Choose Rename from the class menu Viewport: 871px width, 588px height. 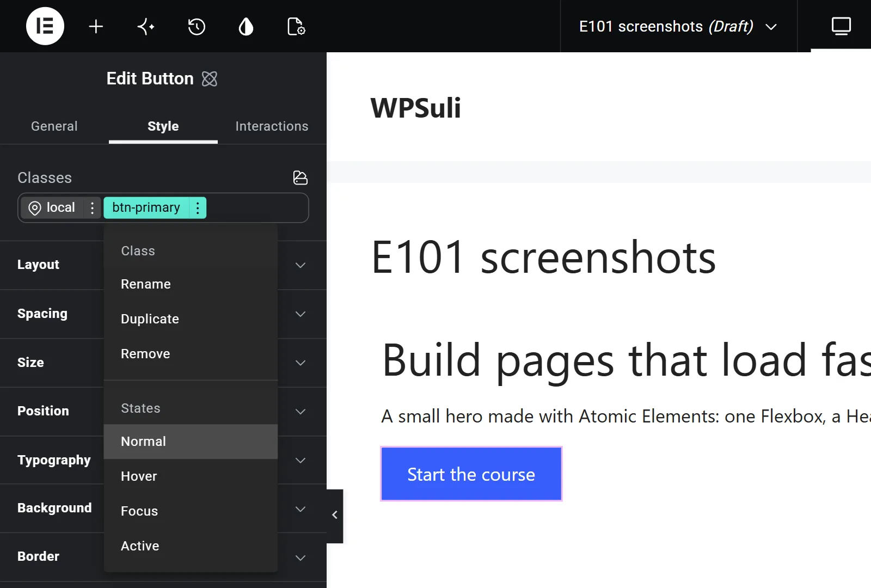tap(191, 284)
